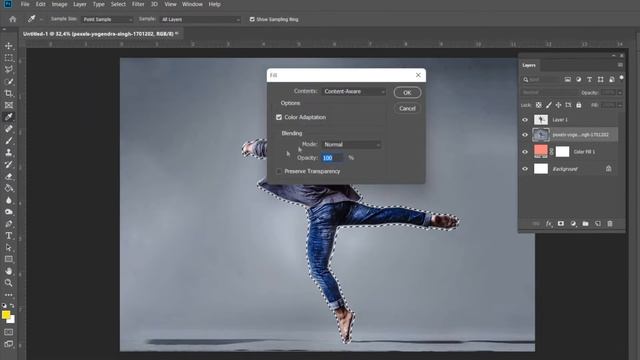
Task: Filter layers by pixel layers icon
Action: coord(567,80)
